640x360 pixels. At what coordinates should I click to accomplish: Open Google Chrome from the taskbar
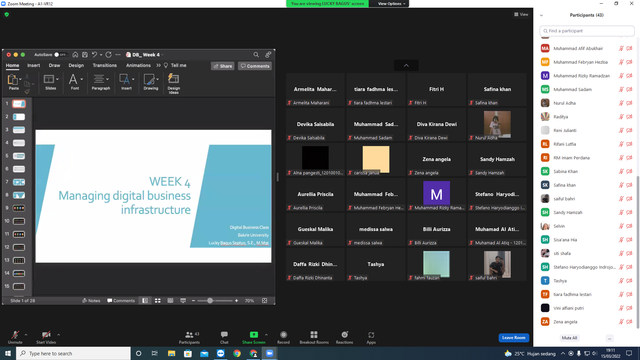click(x=237, y=353)
